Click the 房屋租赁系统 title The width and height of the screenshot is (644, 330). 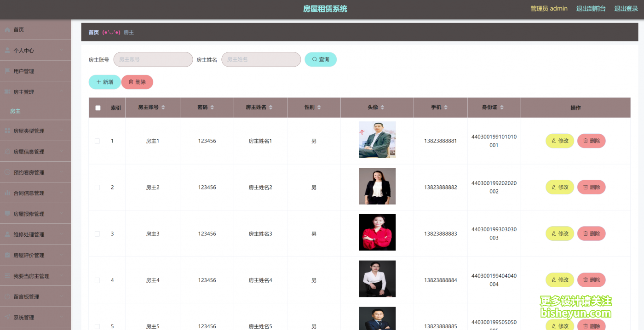325,9
